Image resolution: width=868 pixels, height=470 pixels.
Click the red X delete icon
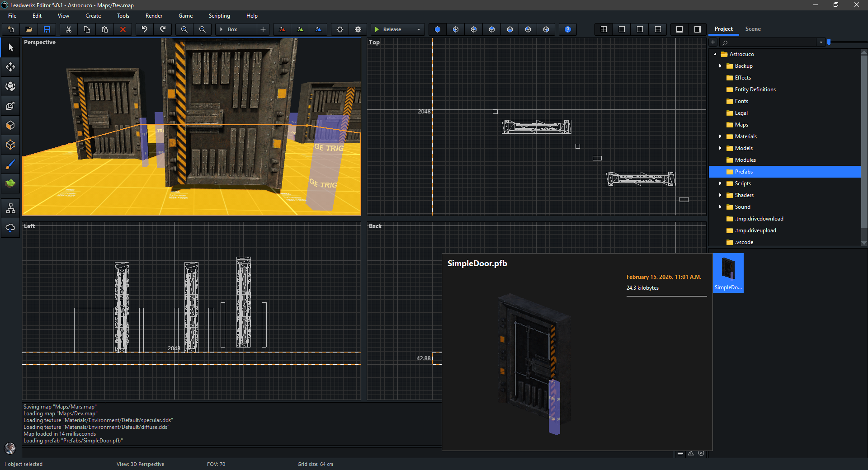click(123, 29)
